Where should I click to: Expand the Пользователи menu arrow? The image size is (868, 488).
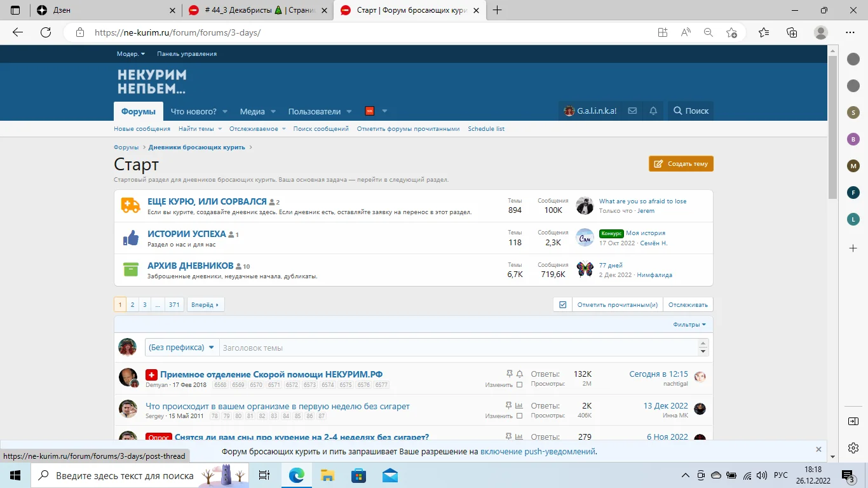coord(349,111)
